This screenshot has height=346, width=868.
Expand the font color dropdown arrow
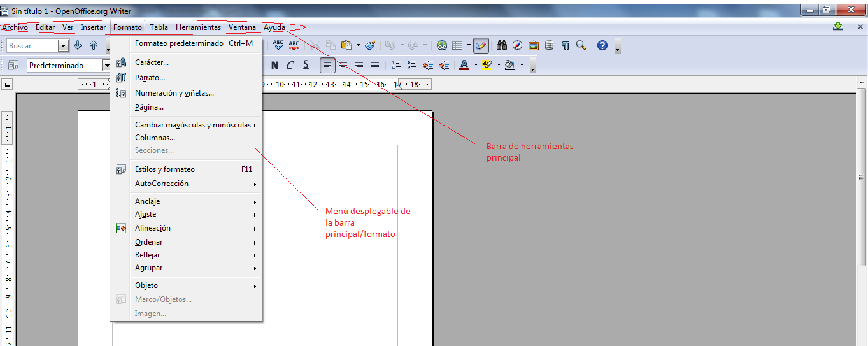476,65
